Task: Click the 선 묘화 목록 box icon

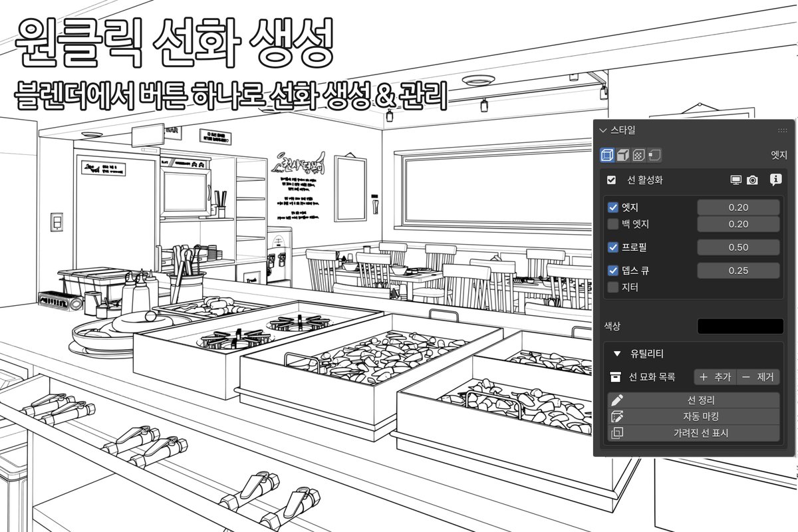Action: (x=616, y=376)
